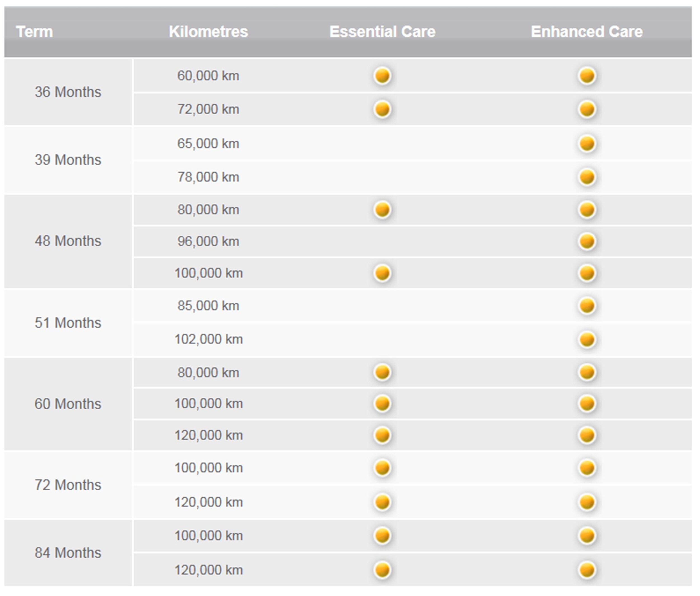
Task: Click the Enhanced Care column header
Action: coord(587,32)
